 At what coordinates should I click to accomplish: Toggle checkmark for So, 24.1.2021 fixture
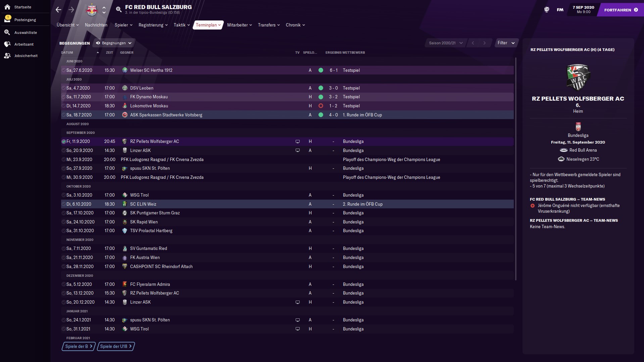[x=63, y=320]
